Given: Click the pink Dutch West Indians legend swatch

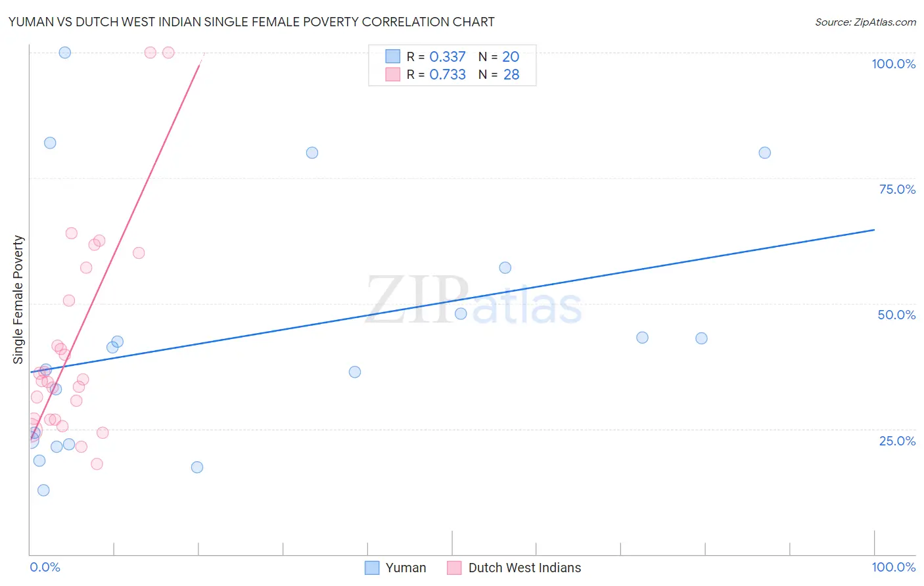Looking at the screenshot, I should [x=454, y=568].
